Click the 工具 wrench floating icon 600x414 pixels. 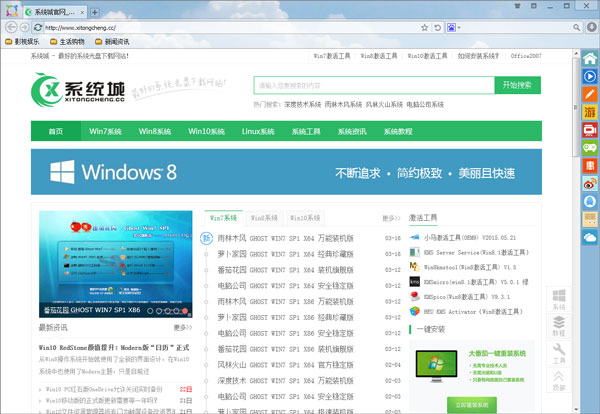[559, 353]
